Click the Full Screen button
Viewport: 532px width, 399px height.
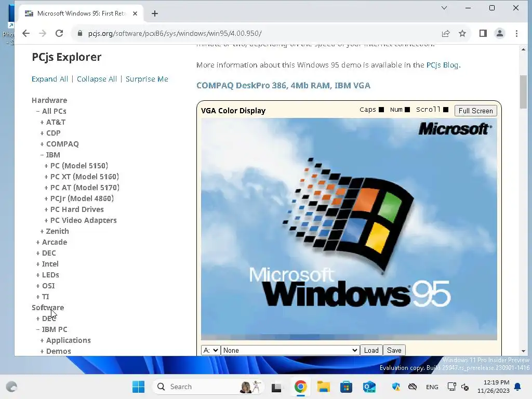(x=476, y=111)
